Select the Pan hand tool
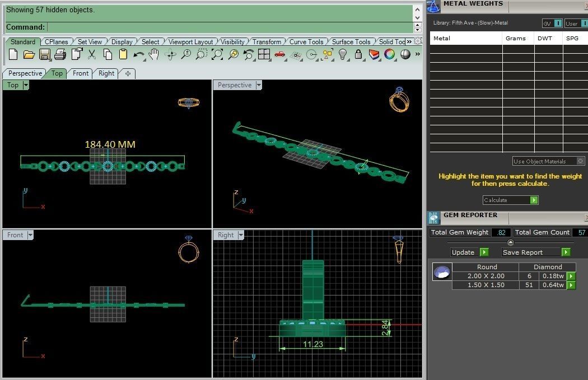Image resolution: width=588 pixels, height=380 pixels. coord(154,55)
